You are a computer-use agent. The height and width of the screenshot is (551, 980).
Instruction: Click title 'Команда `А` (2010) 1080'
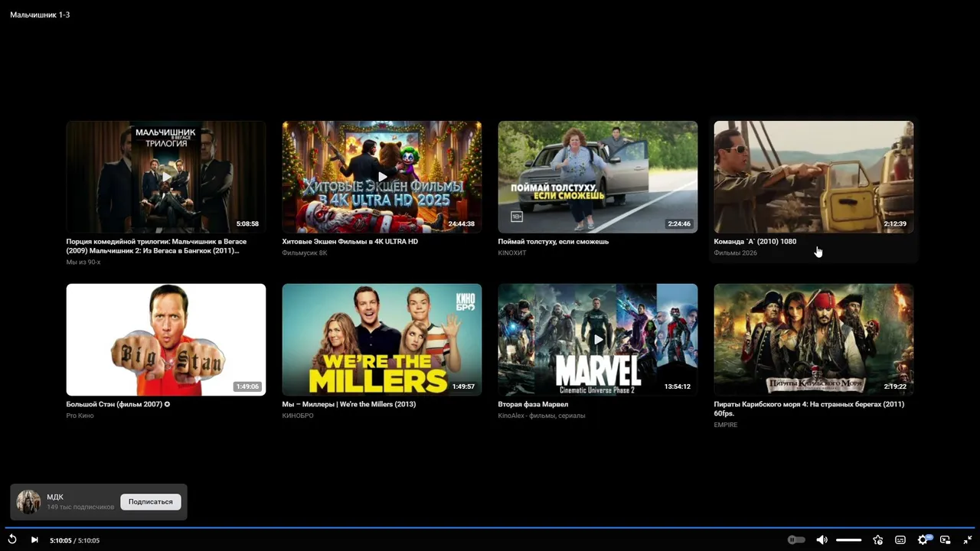coord(755,241)
